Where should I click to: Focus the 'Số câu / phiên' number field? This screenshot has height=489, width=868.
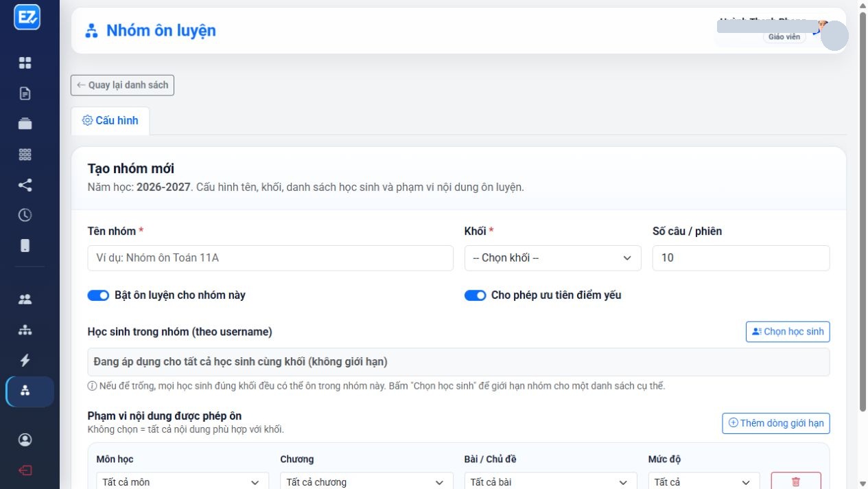pos(741,258)
